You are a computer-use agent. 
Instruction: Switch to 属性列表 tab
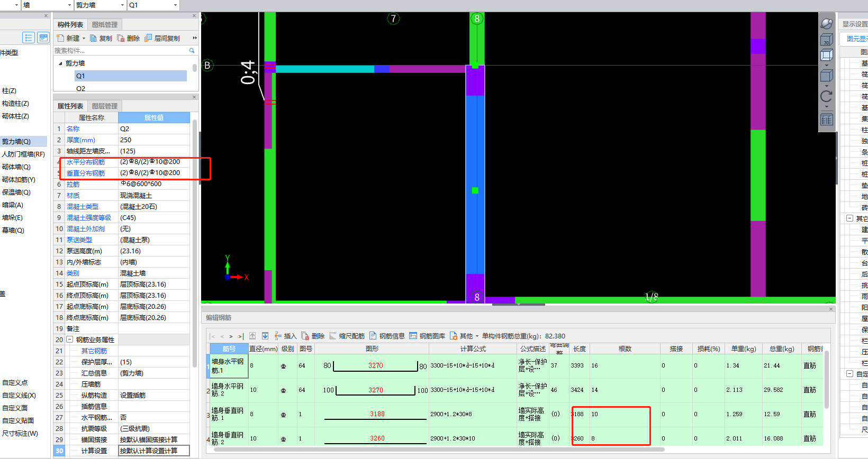pos(70,106)
